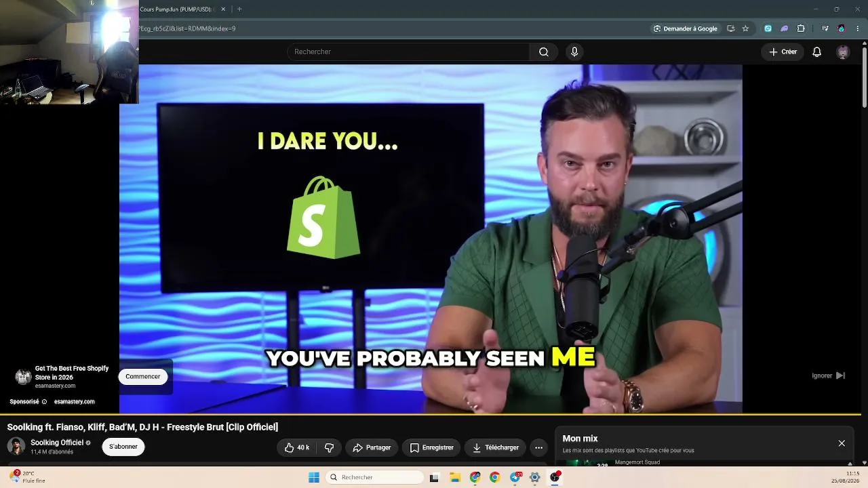Open Telegram from the taskbar
The width and height of the screenshot is (868, 488).
[x=515, y=477]
